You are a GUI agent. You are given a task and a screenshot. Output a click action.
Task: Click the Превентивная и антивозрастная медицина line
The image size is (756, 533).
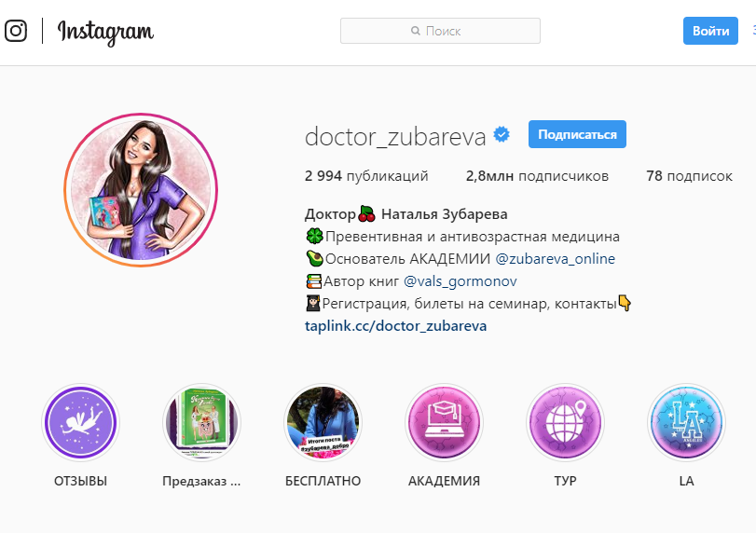(473, 237)
